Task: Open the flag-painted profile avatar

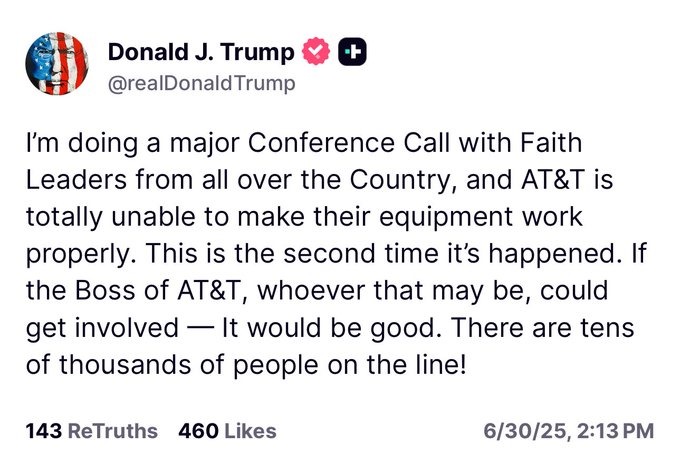Action: (57, 63)
